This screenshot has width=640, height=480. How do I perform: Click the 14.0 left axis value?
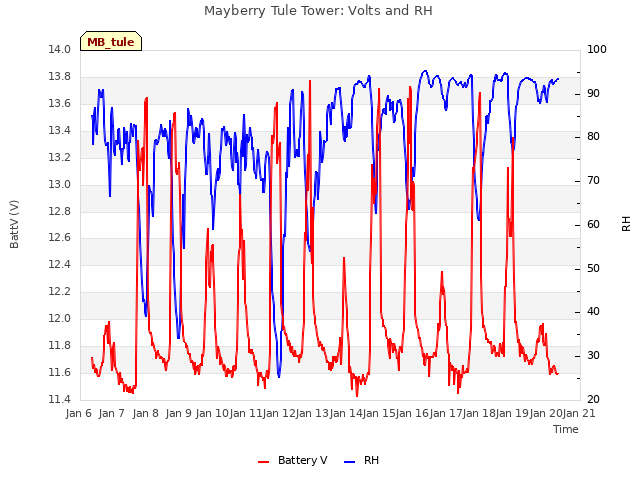(60, 49)
